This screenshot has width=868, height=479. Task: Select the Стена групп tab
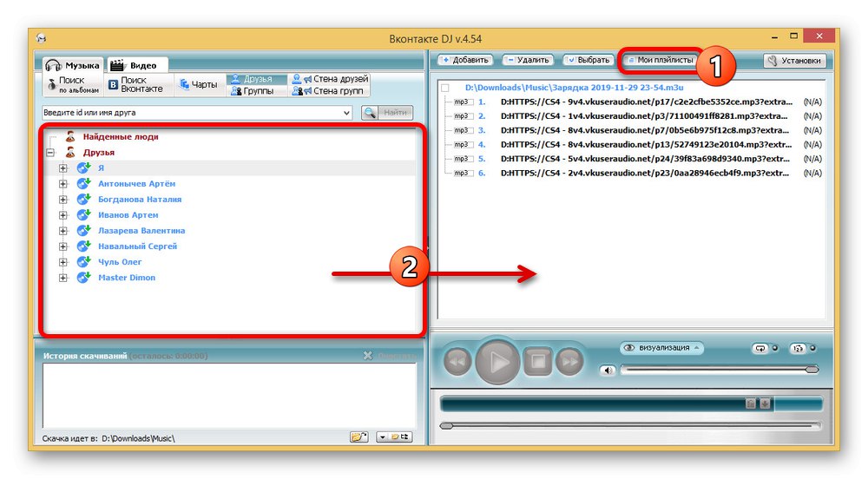(x=330, y=91)
